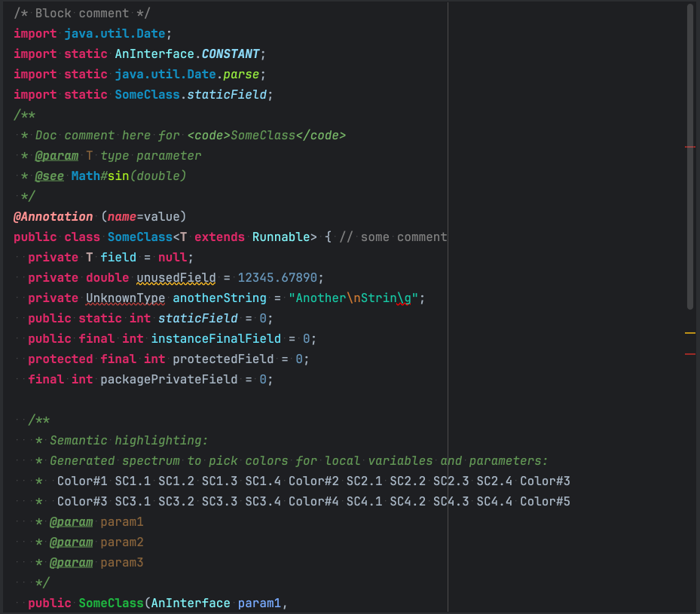Image resolution: width=700 pixels, height=614 pixels.
Task: Click param1 in the constructor signature
Action: [x=258, y=603]
